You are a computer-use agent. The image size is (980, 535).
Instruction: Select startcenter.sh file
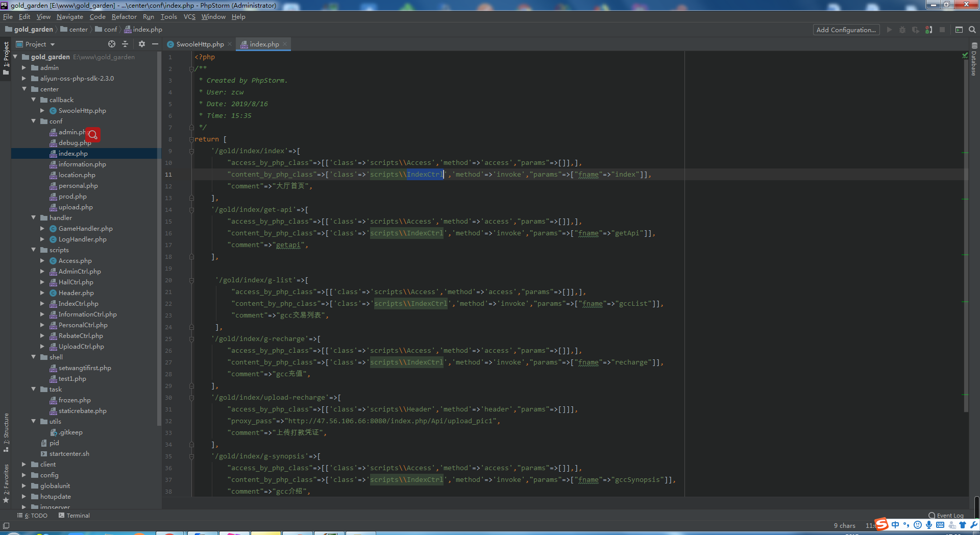[x=69, y=453]
